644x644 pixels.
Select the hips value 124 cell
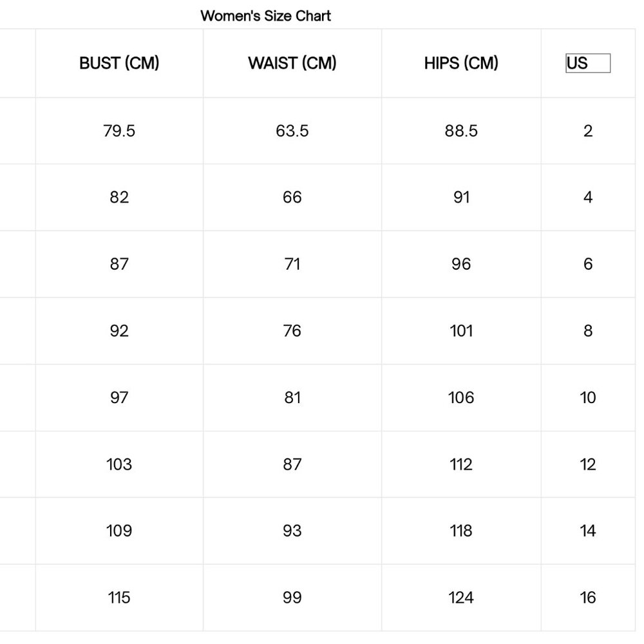tap(461, 598)
